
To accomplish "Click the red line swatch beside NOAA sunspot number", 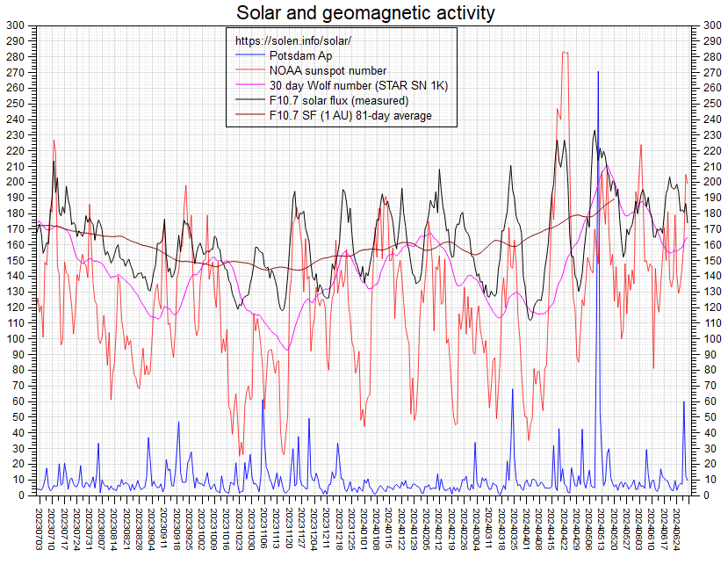I will tap(249, 70).
